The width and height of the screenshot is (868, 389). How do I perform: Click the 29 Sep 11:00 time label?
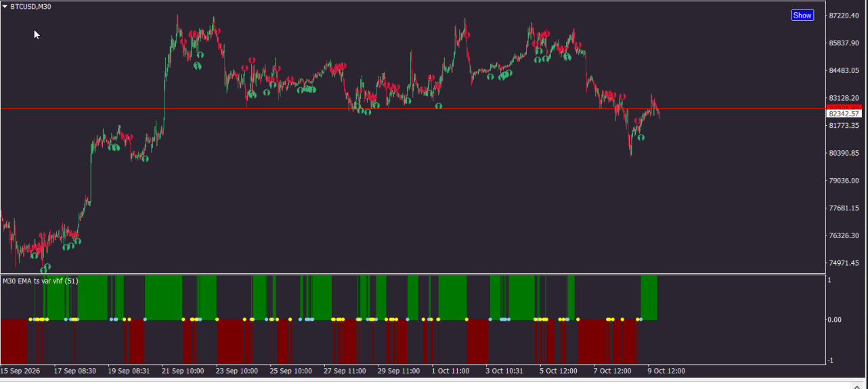399,371
